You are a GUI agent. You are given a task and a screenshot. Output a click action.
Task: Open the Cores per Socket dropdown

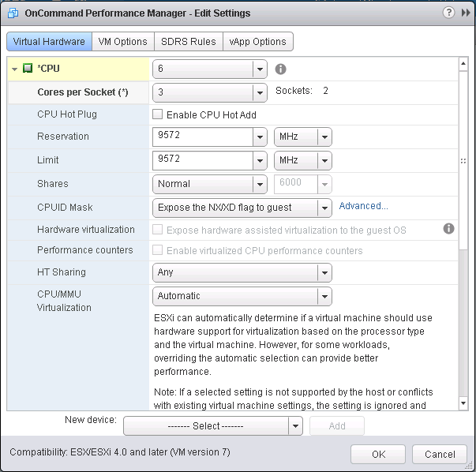210,92
